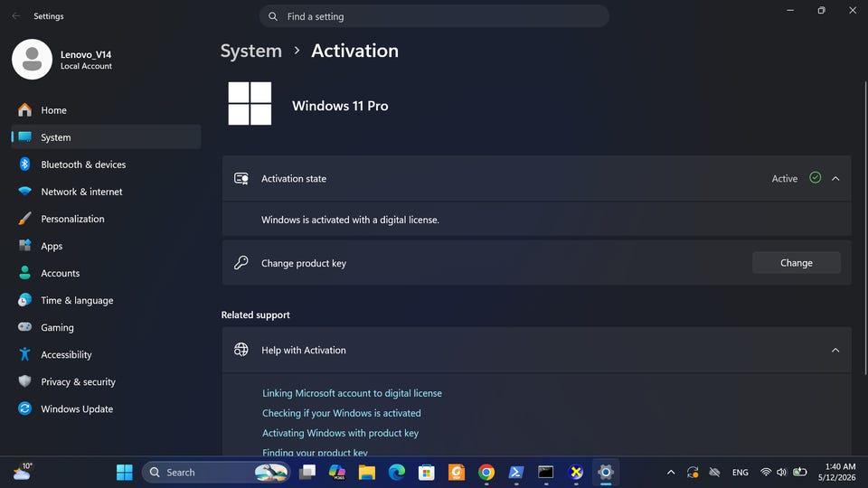Go to Network & internet settings
Screen dimensions: 868x488
pyautogui.click(x=106, y=192)
